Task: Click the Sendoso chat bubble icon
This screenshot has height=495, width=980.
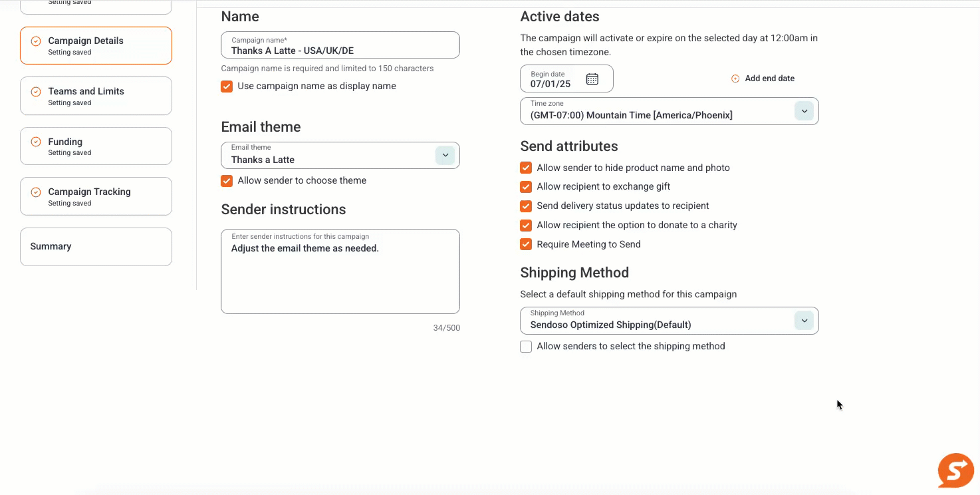Action: tap(956, 470)
